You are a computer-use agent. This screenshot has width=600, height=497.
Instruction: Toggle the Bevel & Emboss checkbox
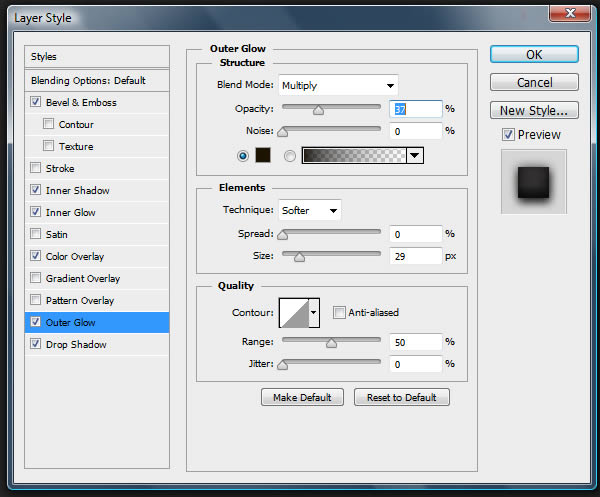(36, 102)
